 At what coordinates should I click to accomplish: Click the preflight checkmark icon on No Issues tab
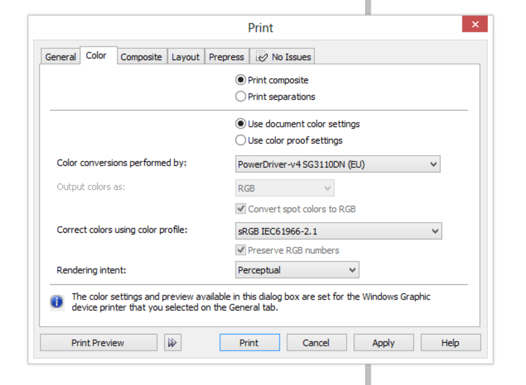[262, 57]
